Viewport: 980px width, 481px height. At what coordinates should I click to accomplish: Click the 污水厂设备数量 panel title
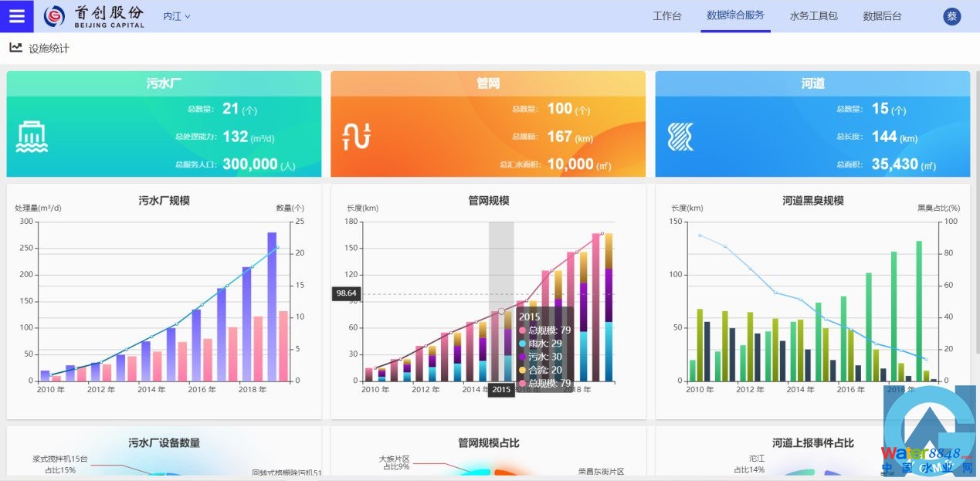coord(164,443)
